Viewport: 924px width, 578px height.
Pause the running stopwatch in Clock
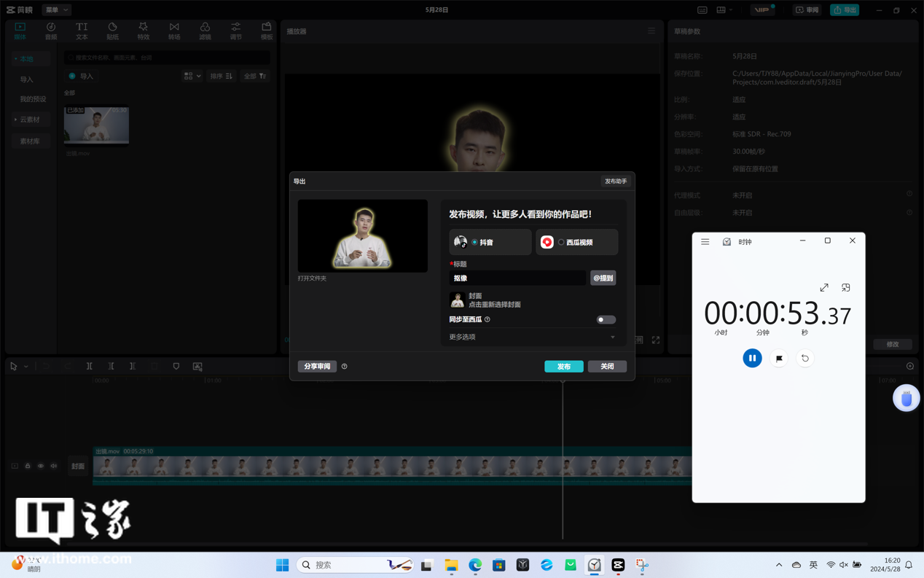click(x=752, y=358)
